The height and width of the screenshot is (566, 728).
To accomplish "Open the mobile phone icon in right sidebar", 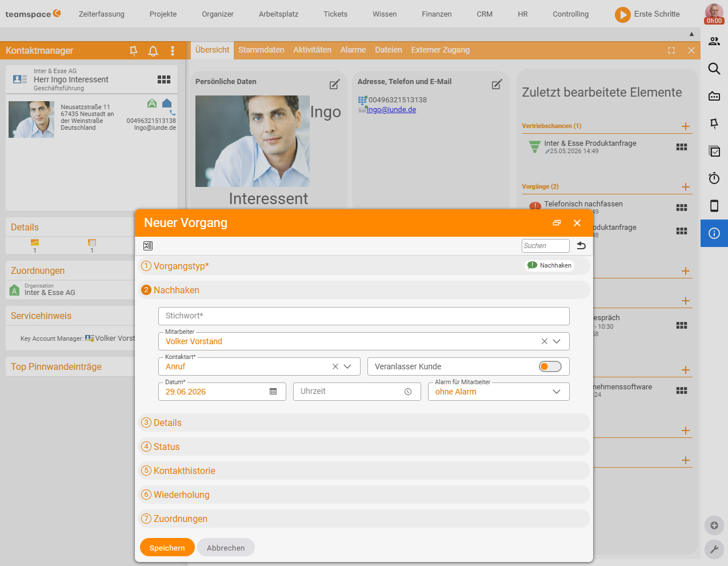I will point(714,206).
